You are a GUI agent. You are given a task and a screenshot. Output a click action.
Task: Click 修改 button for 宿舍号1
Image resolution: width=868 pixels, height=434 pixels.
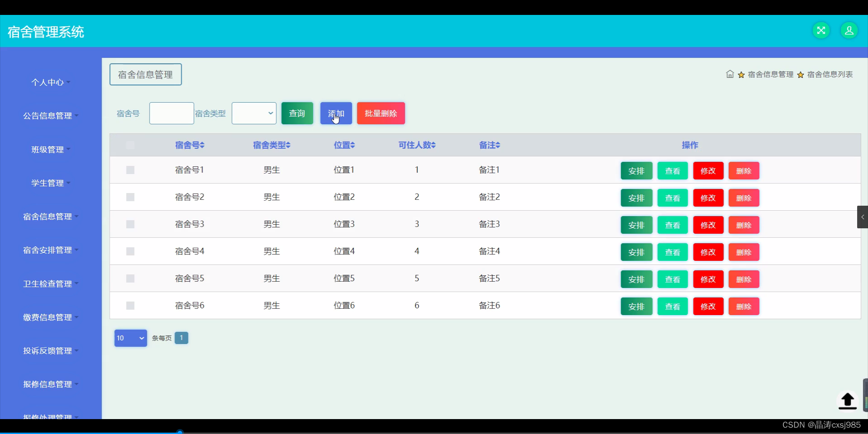(x=708, y=171)
